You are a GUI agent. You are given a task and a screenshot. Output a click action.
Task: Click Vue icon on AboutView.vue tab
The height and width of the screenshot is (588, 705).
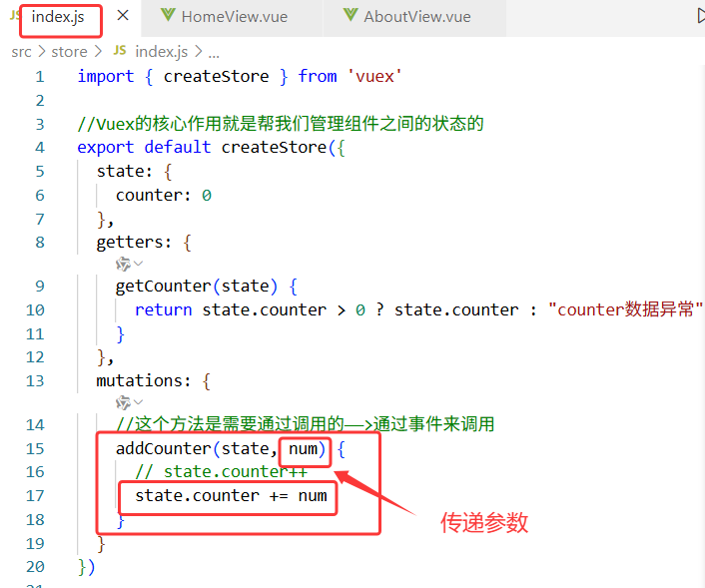(351, 15)
